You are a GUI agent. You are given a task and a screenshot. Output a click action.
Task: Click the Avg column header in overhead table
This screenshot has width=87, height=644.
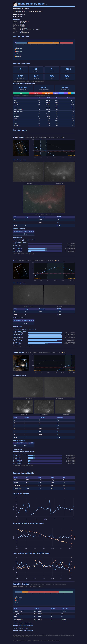[57, 98]
